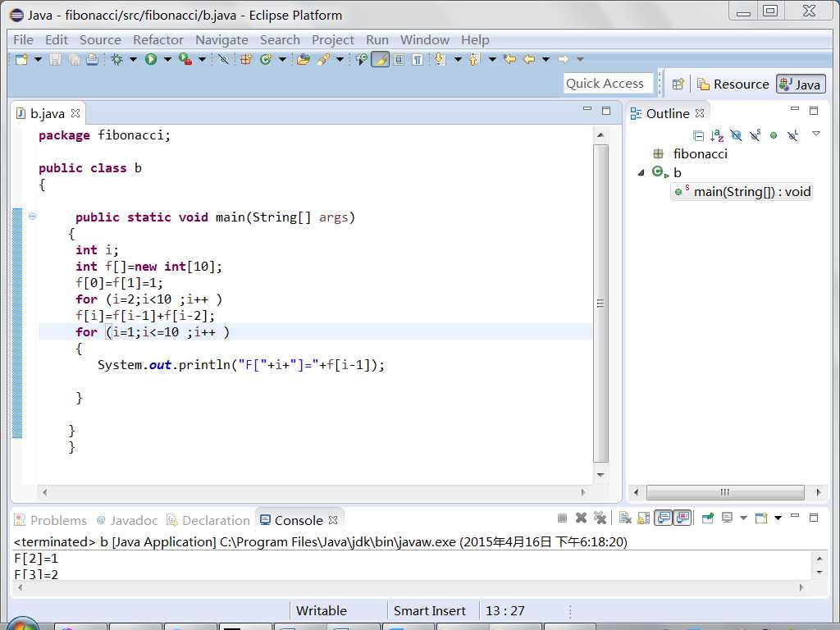Click the Back navigation yellow arrow
This screenshot has height=630, width=840.
(529, 59)
